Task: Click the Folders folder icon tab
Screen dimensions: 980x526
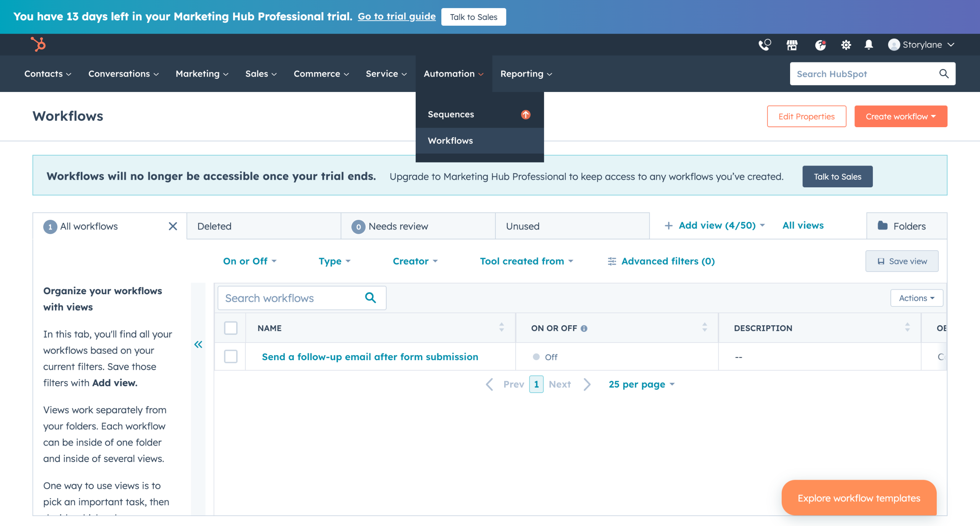Action: click(x=906, y=226)
